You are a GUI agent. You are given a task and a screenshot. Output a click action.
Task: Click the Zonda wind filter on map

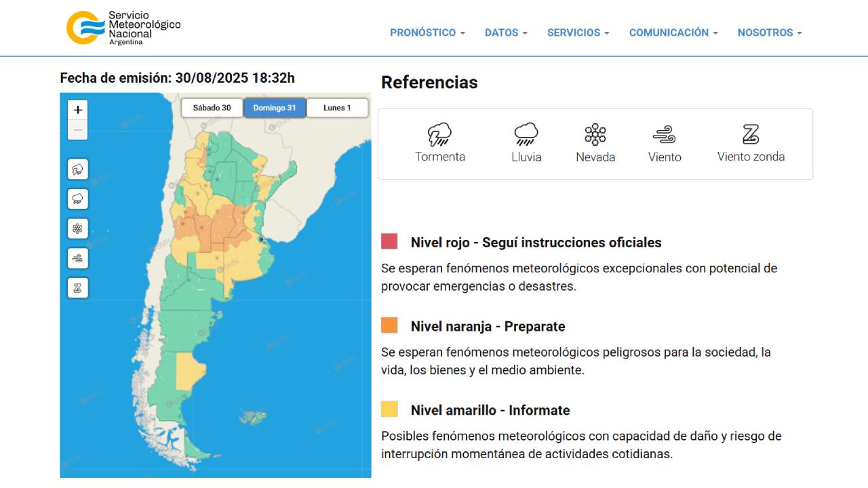[78, 288]
